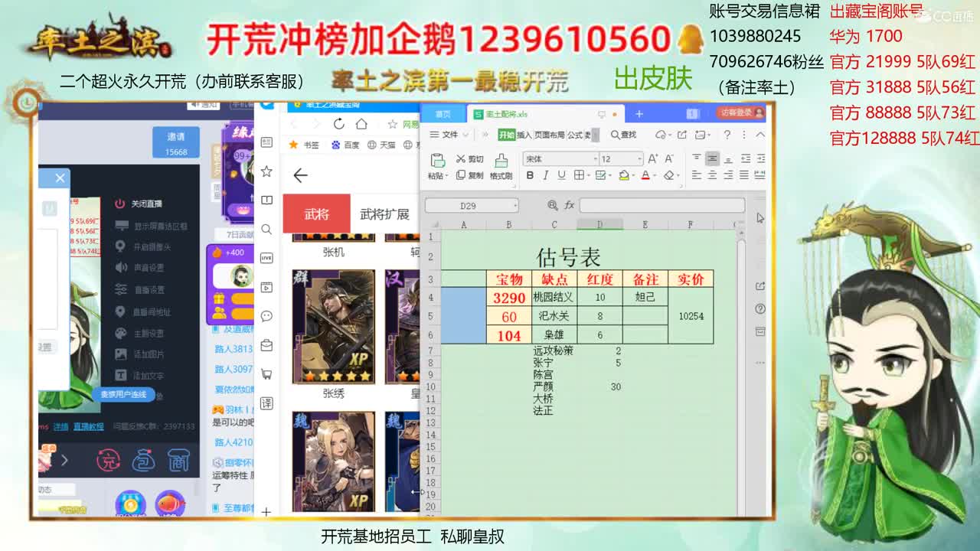Click the formula bar input field
This screenshot has height=551, width=980.
(x=661, y=205)
